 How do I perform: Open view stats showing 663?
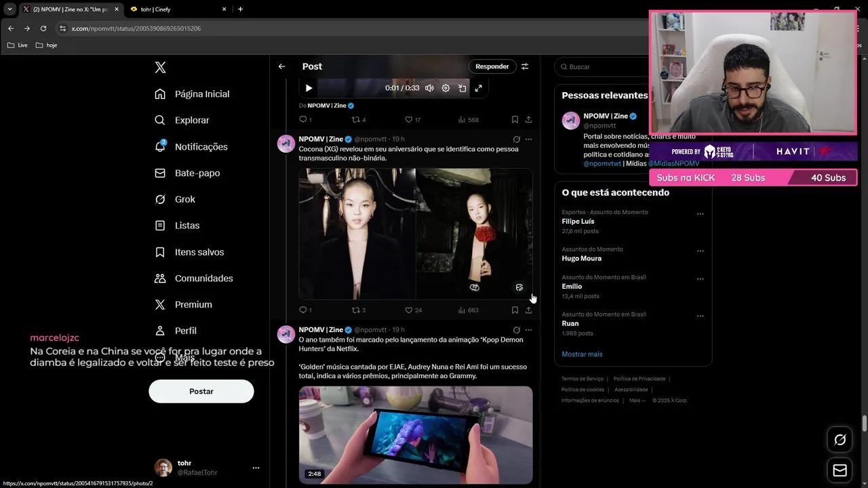click(468, 310)
